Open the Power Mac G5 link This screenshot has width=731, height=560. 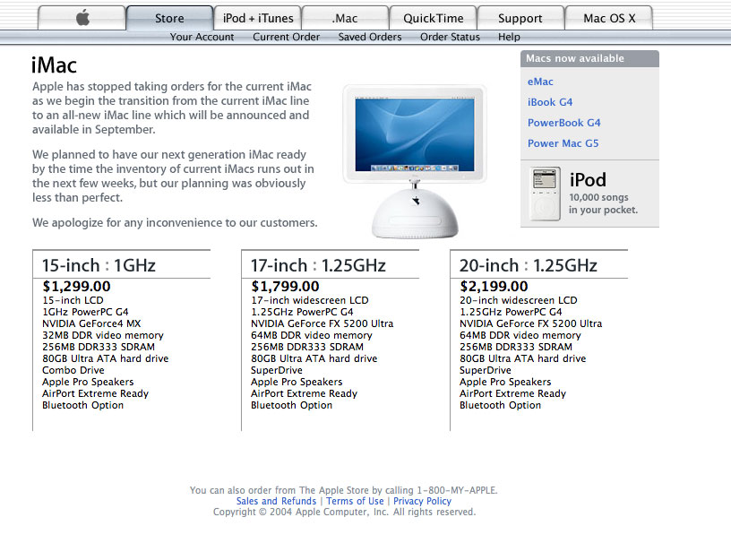click(563, 143)
